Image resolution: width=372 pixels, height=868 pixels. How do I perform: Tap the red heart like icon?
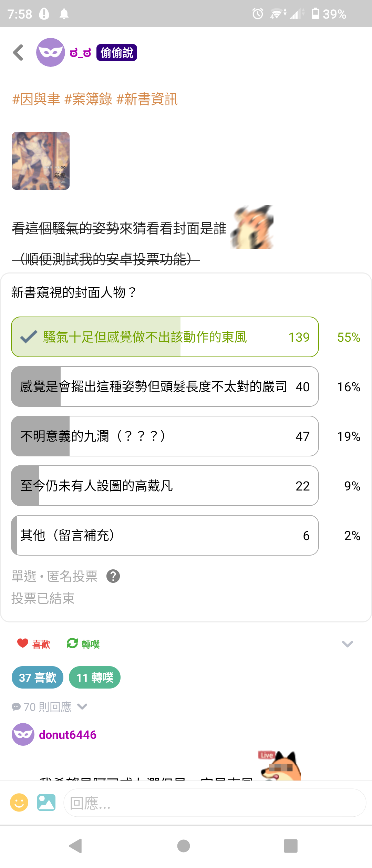(23, 643)
